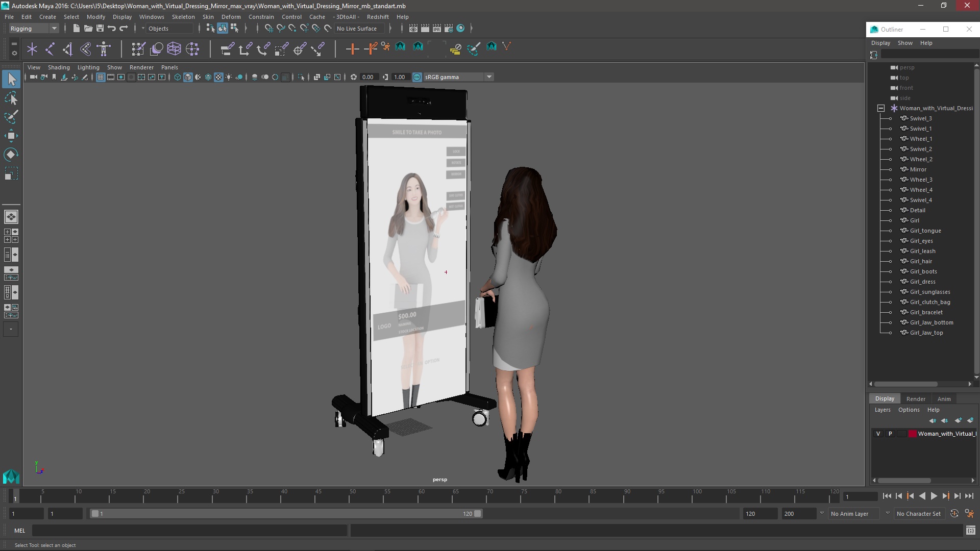The width and height of the screenshot is (980, 551).
Task: Switch to the Anim layer tab
Action: (944, 399)
